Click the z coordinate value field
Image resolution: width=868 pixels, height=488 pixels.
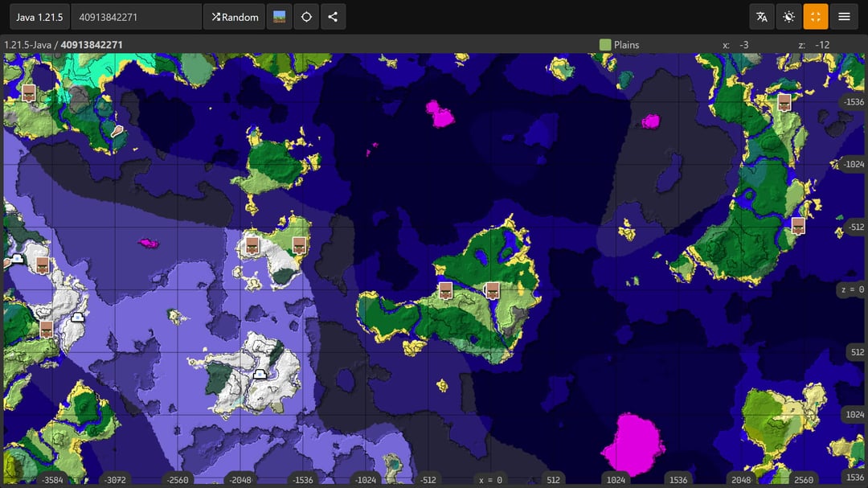821,45
